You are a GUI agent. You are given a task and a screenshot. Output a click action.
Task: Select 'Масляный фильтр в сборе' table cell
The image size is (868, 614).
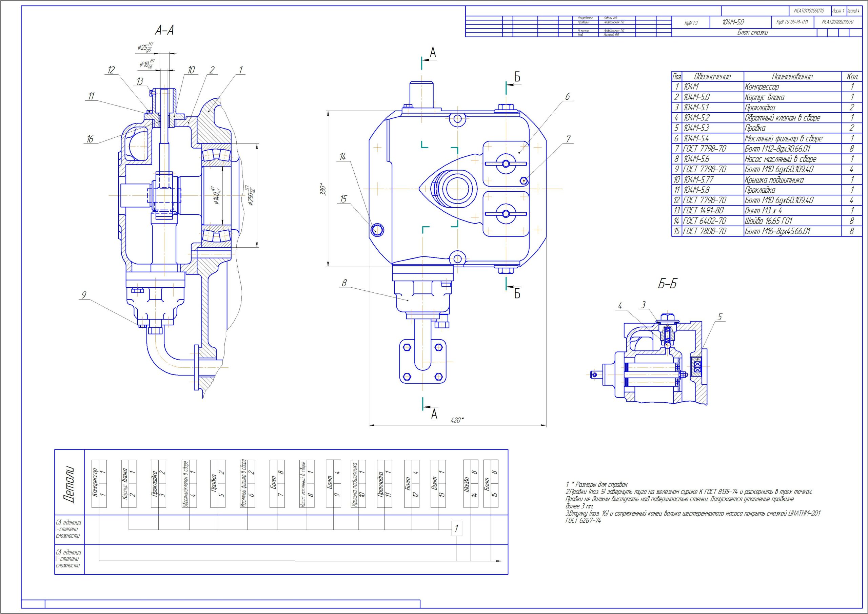[783, 138]
